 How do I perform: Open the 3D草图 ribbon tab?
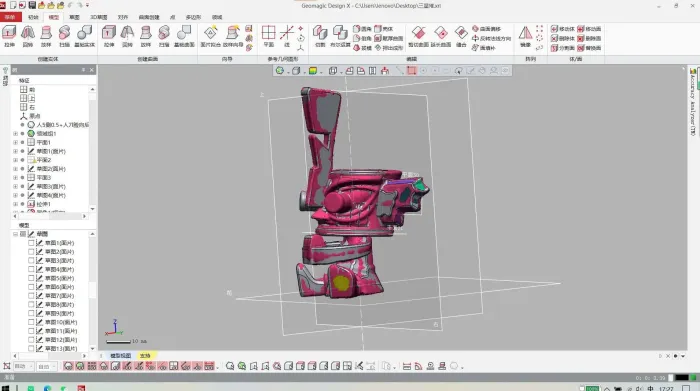tap(99, 17)
